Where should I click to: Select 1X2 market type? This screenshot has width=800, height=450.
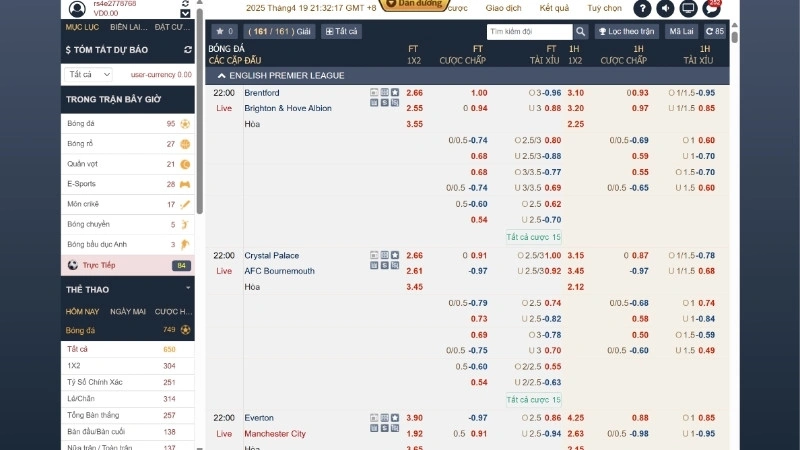click(128, 366)
